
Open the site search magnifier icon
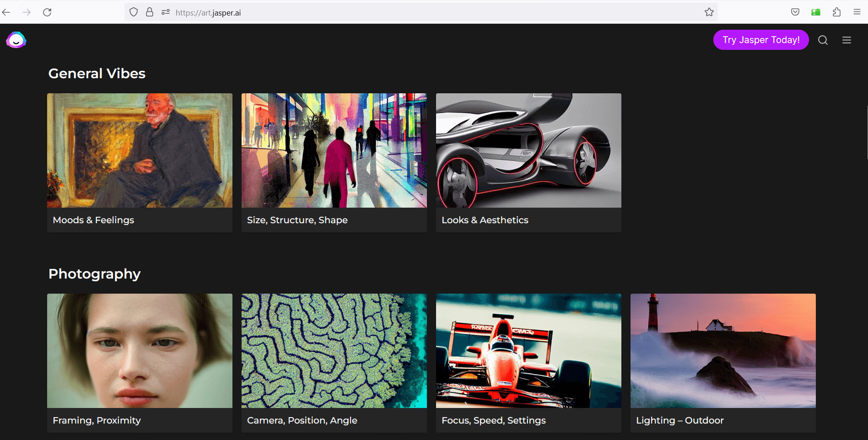[x=823, y=40]
